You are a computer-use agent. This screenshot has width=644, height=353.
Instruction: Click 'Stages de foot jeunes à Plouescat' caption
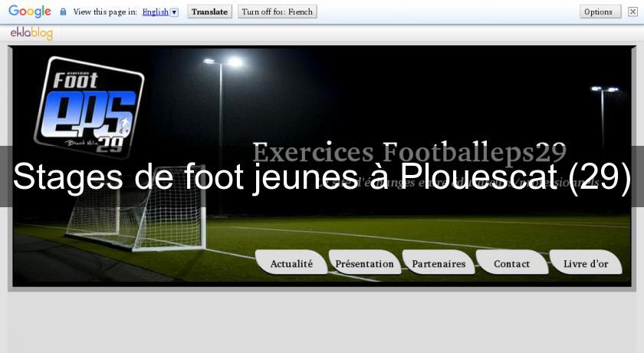(x=322, y=176)
